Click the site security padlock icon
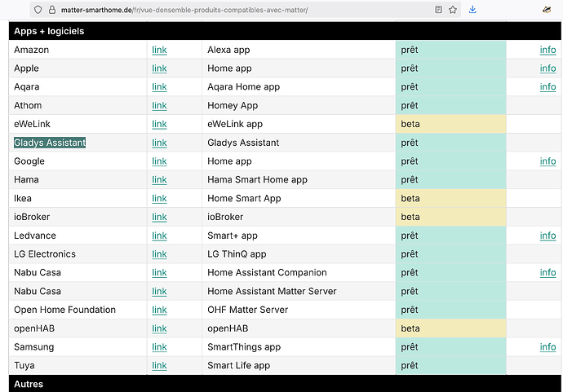This screenshot has height=392, width=563. 51,10
